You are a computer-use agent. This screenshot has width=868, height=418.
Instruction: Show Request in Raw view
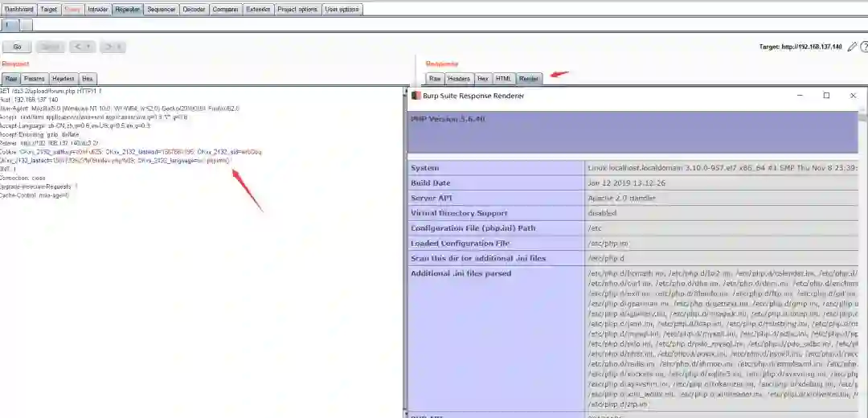[x=11, y=79]
